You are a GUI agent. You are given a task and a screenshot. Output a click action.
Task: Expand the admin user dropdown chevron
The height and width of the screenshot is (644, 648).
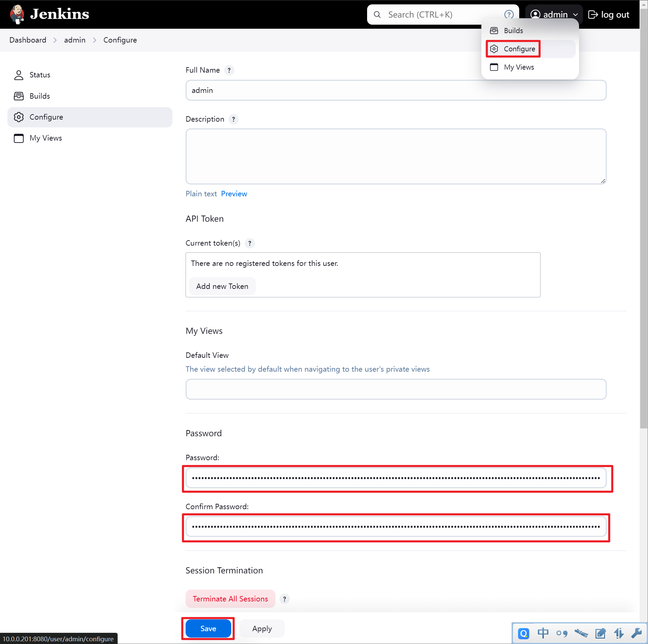[575, 15]
